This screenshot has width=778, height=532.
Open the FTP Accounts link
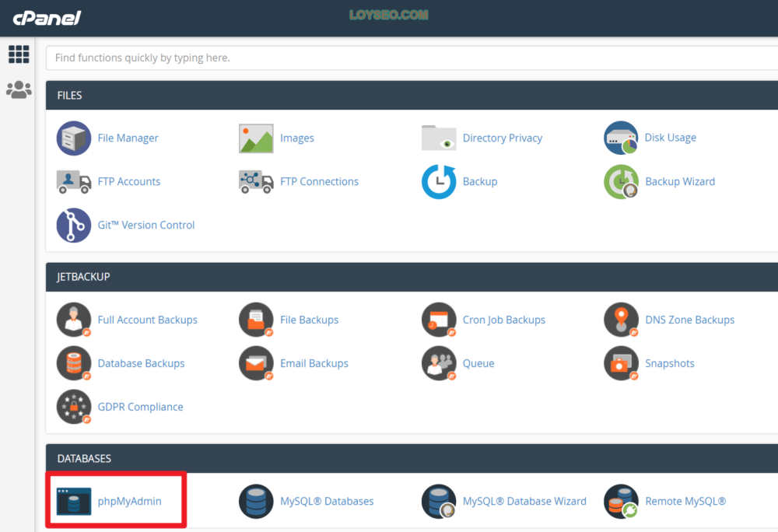tap(129, 181)
